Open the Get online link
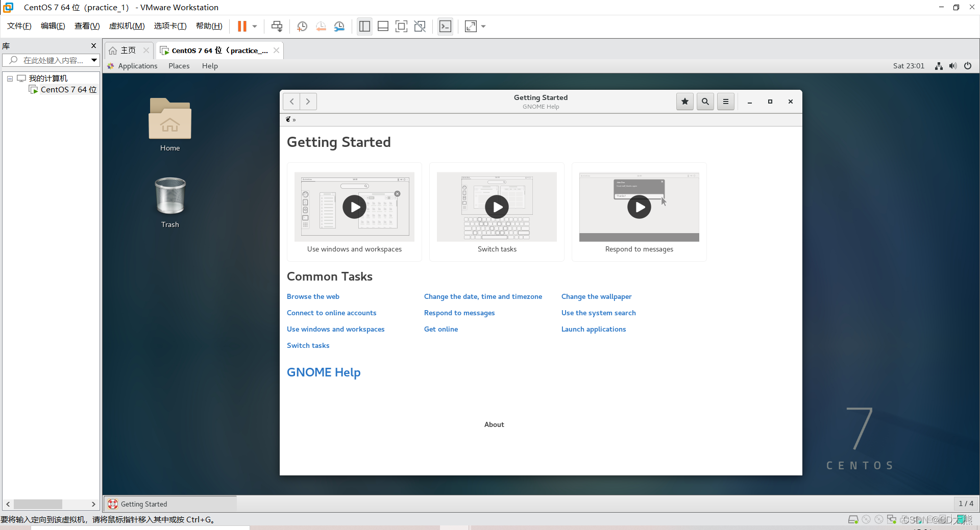This screenshot has width=980, height=530. [441, 329]
